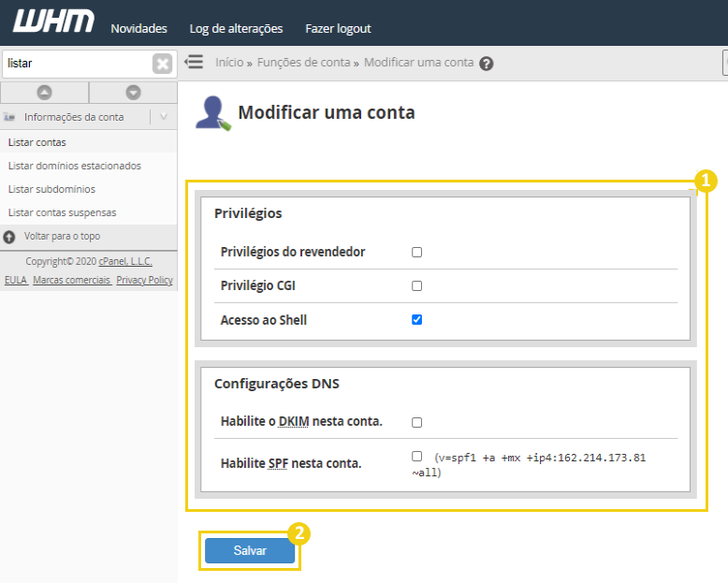The height and width of the screenshot is (583, 728).
Task: Click the Privilégios section heading
Action: tap(248, 213)
